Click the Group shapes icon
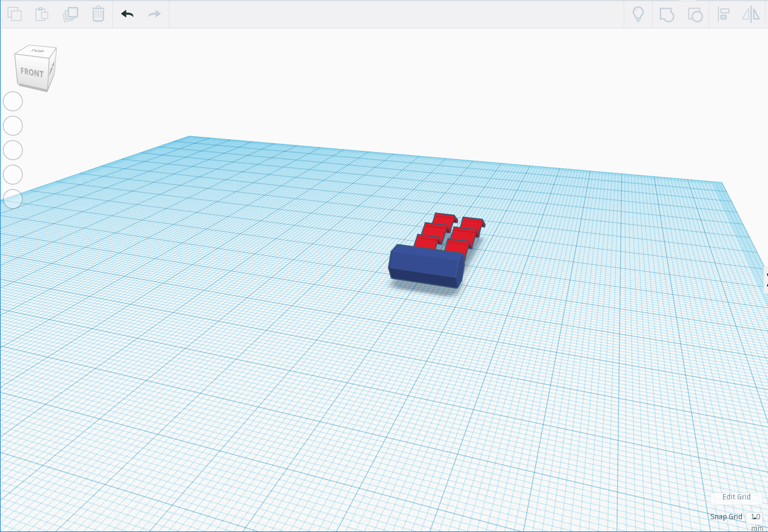768x532 pixels. [666, 14]
